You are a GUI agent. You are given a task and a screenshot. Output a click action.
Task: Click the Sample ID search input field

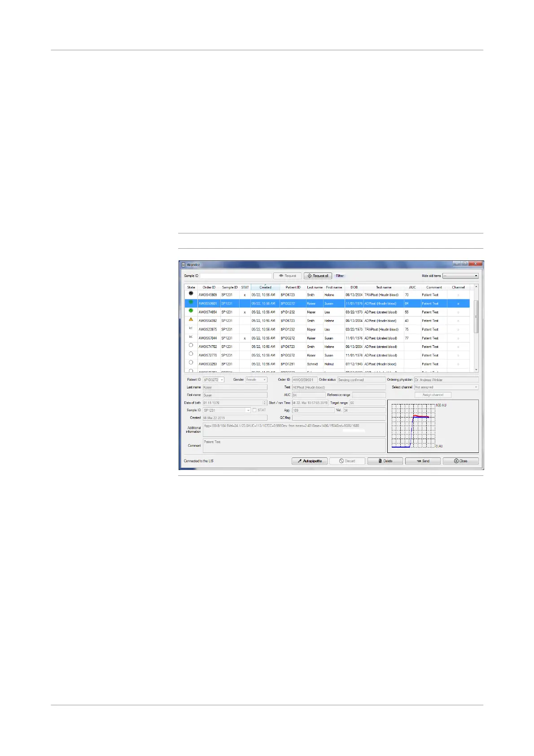[236, 276]
